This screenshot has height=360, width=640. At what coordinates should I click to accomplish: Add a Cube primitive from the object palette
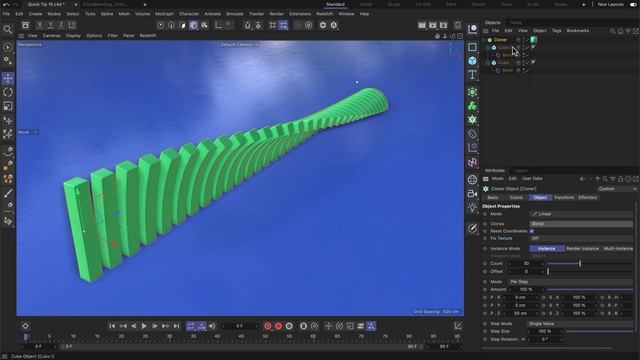click(472, 61)
